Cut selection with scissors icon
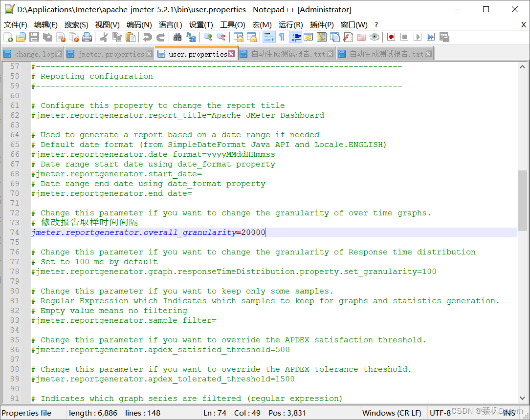This screenshot has height=420, width=530. tap(104, 37)
